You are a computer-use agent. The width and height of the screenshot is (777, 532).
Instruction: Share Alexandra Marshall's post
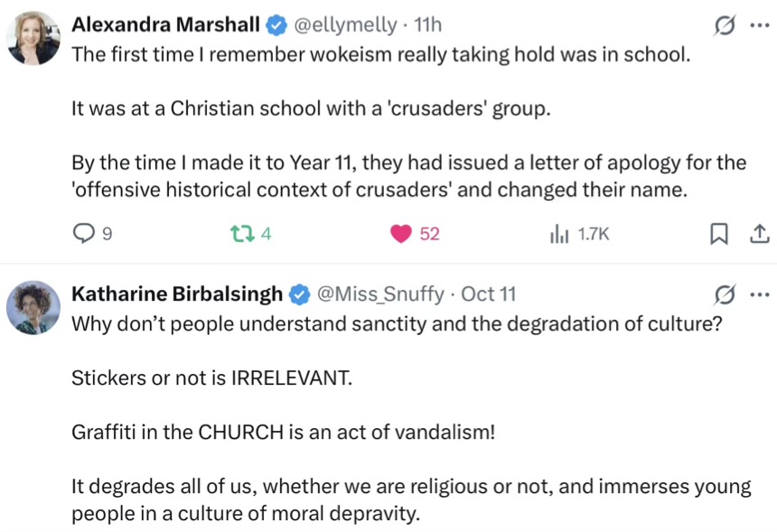tap(760, 234)
